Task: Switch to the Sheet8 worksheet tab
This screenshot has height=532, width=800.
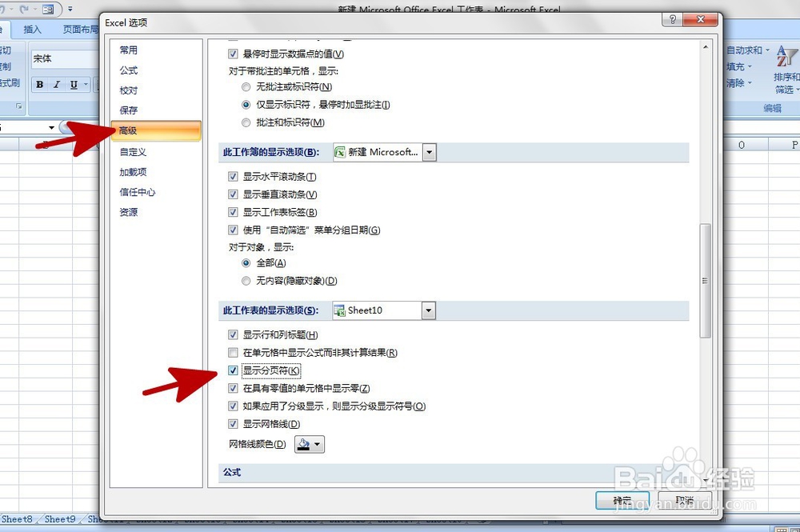Action: [x=17, y=518]
